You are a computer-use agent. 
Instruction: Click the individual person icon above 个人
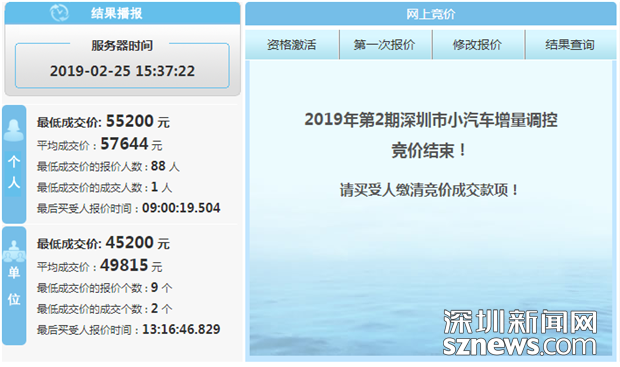[14, 130]
